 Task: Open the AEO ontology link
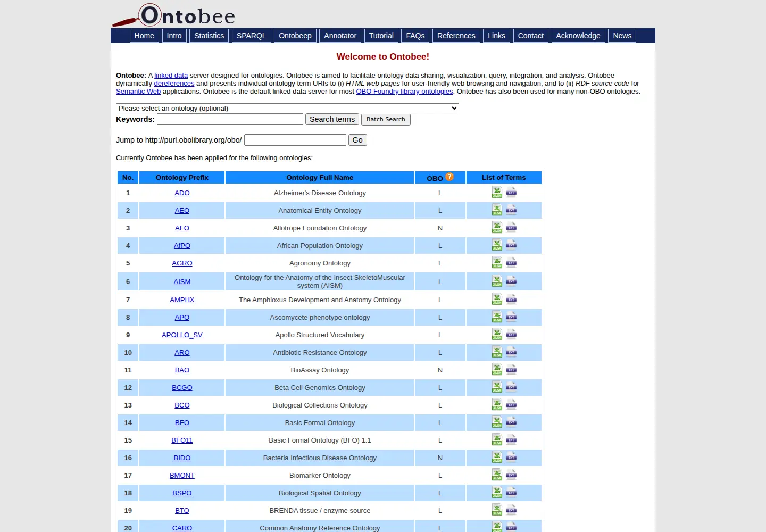click(x=182, y=211)
